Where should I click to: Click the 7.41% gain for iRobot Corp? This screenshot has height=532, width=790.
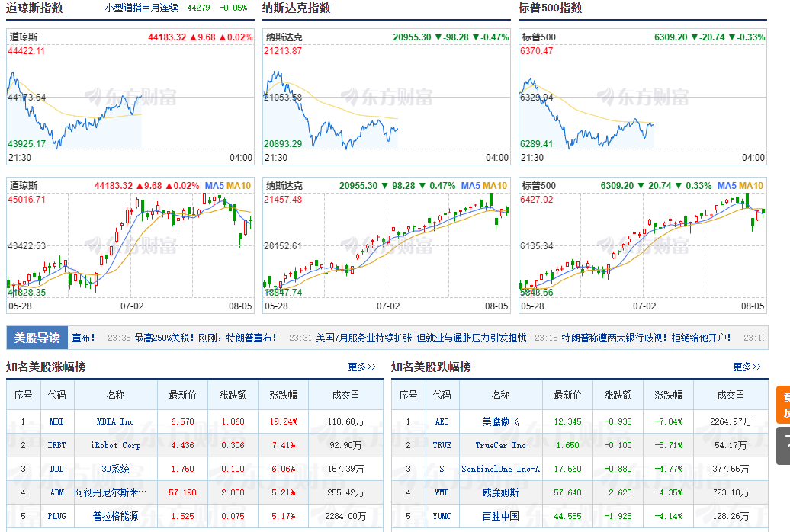pyautogui.click(x=284, y=445)
